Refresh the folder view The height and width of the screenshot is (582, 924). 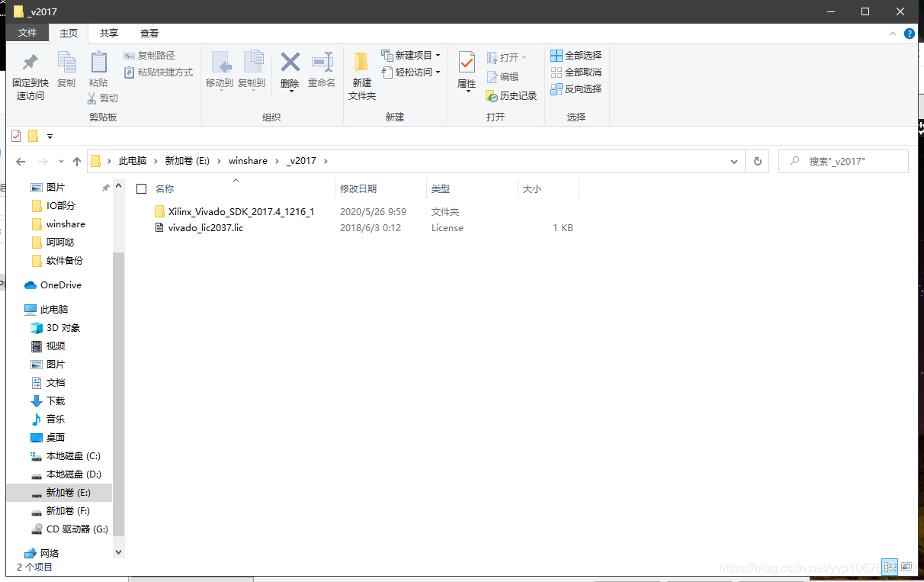(757, 161)
